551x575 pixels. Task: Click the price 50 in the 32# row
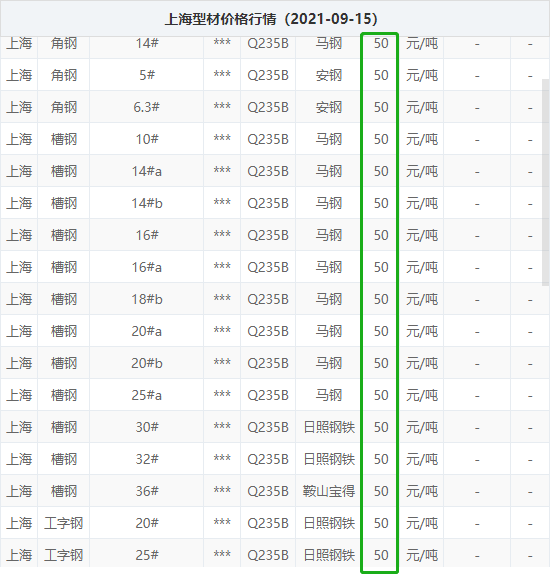(381, 459)
